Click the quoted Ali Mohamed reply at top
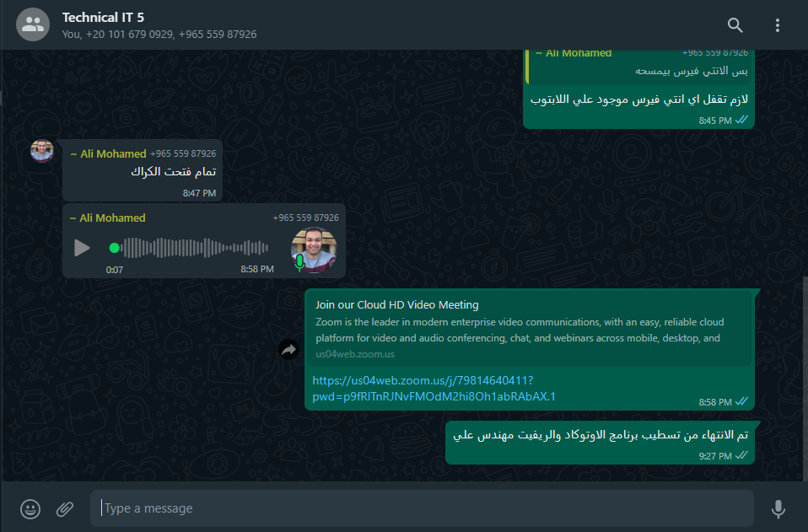The width and height of the screenshot is (808, 532). click(x=638, y=67)
